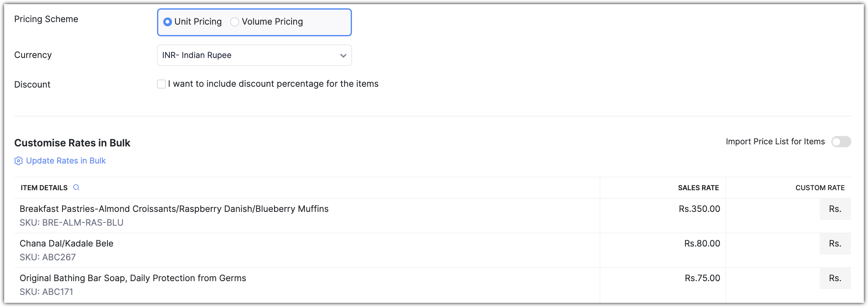Click the Item Details column header
Image resolution: width=868 pixels, height=307 pixels.
(44, 188)
